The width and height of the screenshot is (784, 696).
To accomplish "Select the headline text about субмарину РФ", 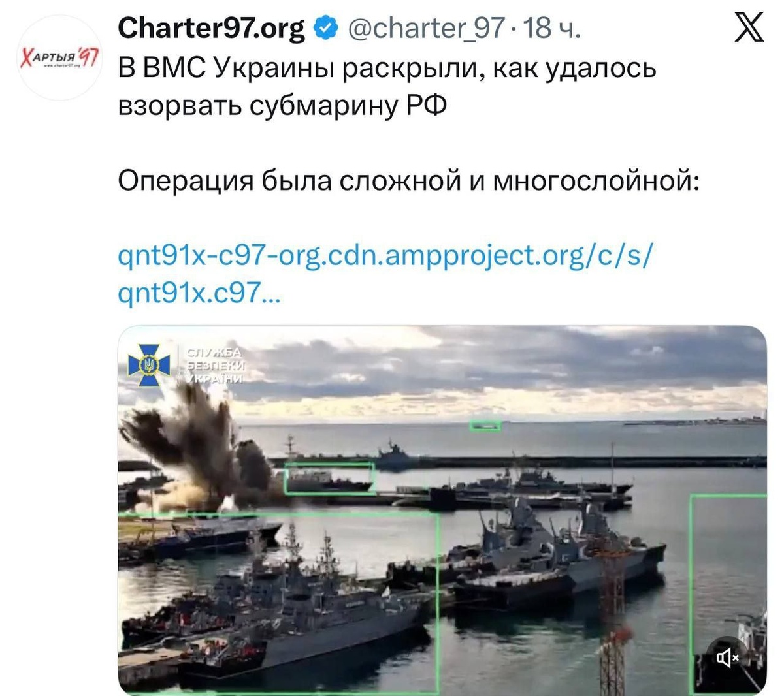I will [x=387, y=86].
